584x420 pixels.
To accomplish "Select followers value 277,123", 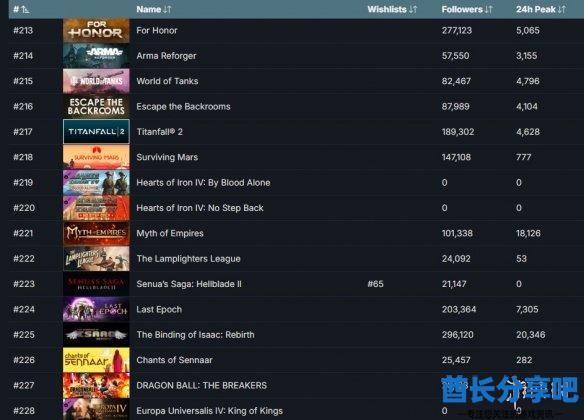I will point(457,31).
